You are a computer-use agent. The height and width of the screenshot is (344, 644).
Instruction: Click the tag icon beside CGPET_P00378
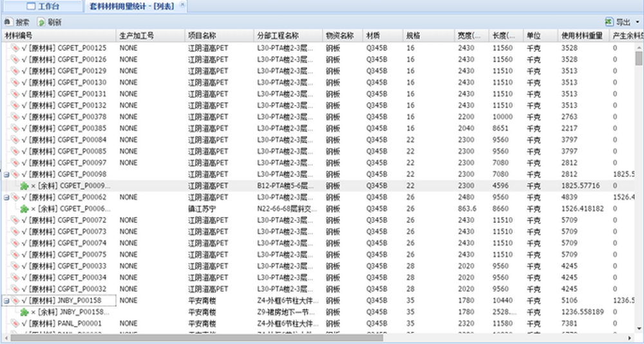(15, 117)
